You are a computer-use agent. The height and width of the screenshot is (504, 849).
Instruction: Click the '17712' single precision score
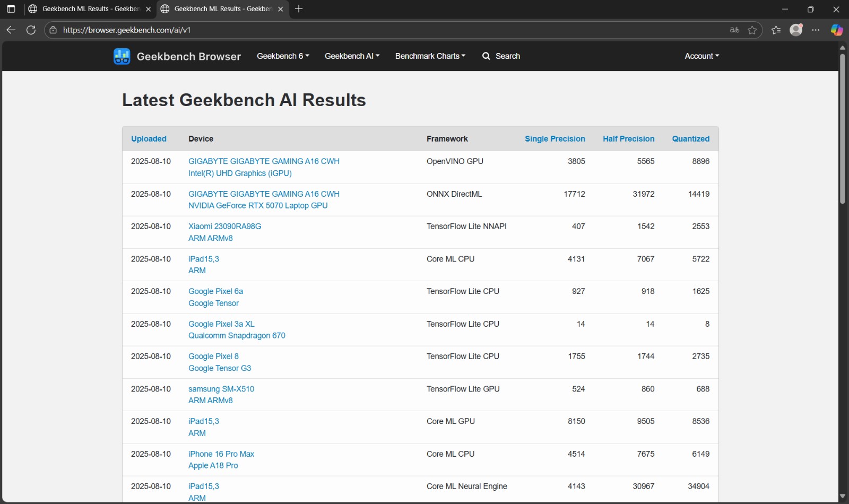pos(574,194)
